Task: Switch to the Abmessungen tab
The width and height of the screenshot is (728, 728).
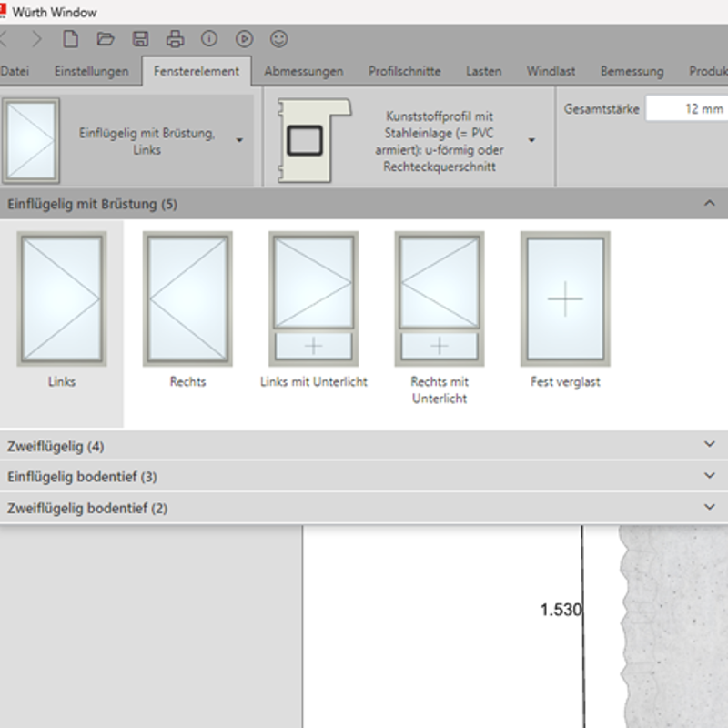Action: click(x=303, y=71)
